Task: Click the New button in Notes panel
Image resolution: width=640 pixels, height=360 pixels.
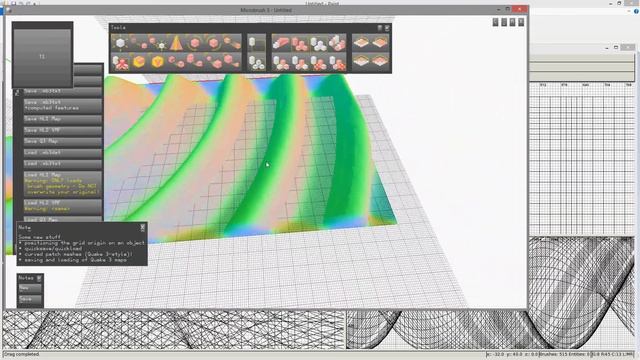Action: click(x=30, y=288)
